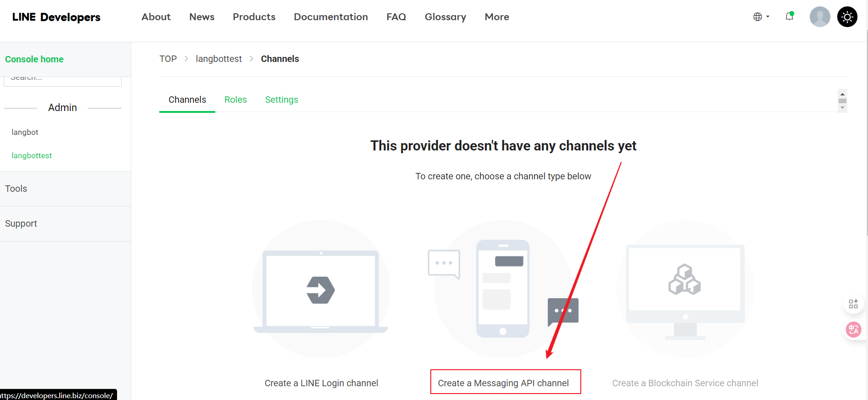Viewport: 868px width, 400px height.
Task: Click the provider search input field
Action: click(62, 81)
